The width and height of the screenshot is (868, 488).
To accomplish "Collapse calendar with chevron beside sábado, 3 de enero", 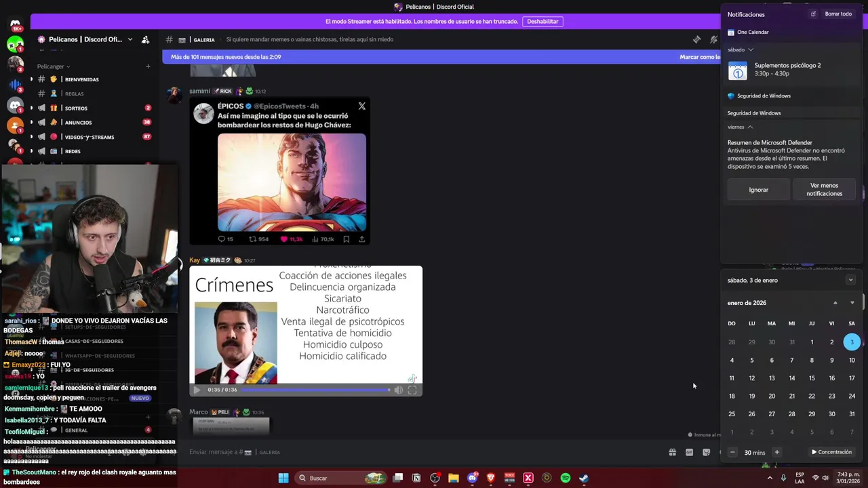I will pyautogui.click(x=850, y=280).
